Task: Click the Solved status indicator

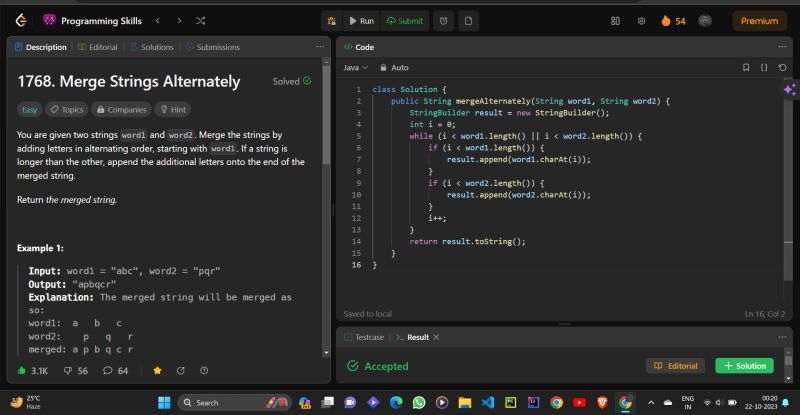Action: coord(291,81)
